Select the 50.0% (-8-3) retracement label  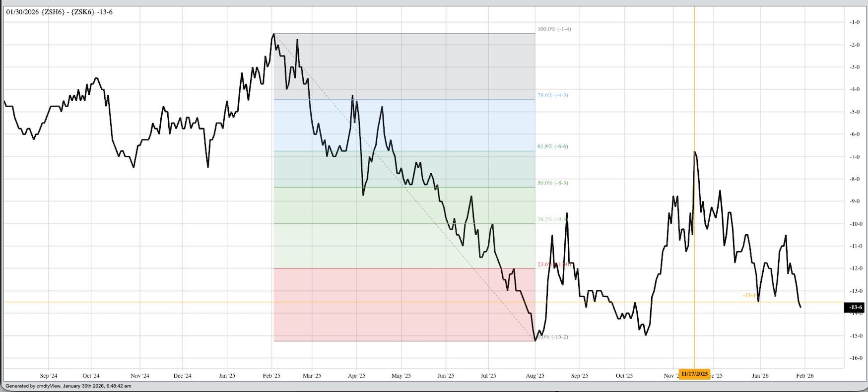pyautogui.click(x=552, y=183)
